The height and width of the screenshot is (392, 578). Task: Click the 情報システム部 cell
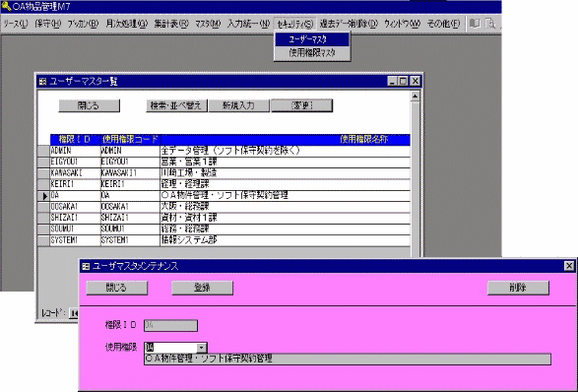point(285,240)
